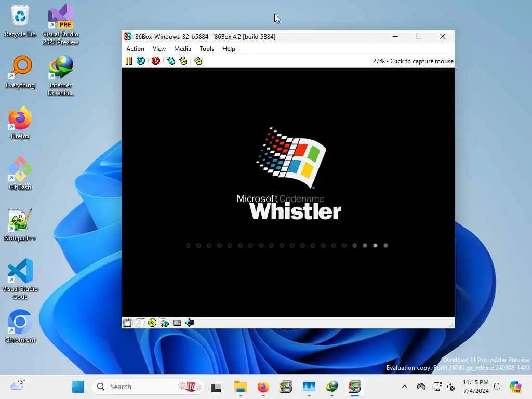Screen dimensions: 532x399
Task: Open 86Box machine settings gear icon
Action: point(198,61)
